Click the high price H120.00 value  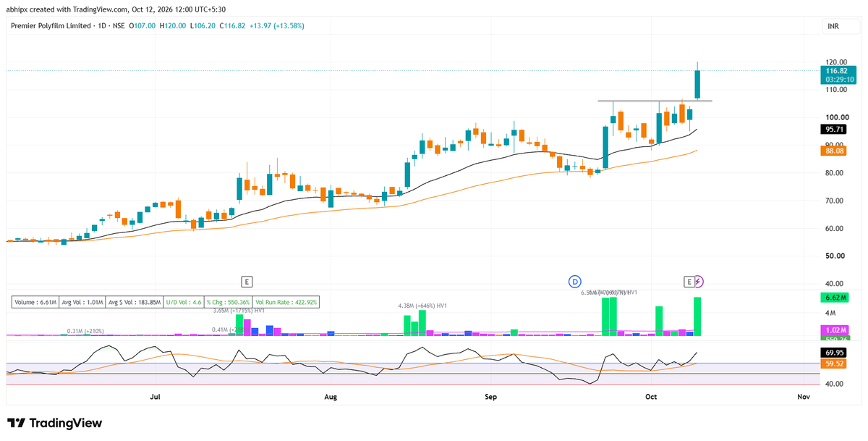tap(172, 26)
